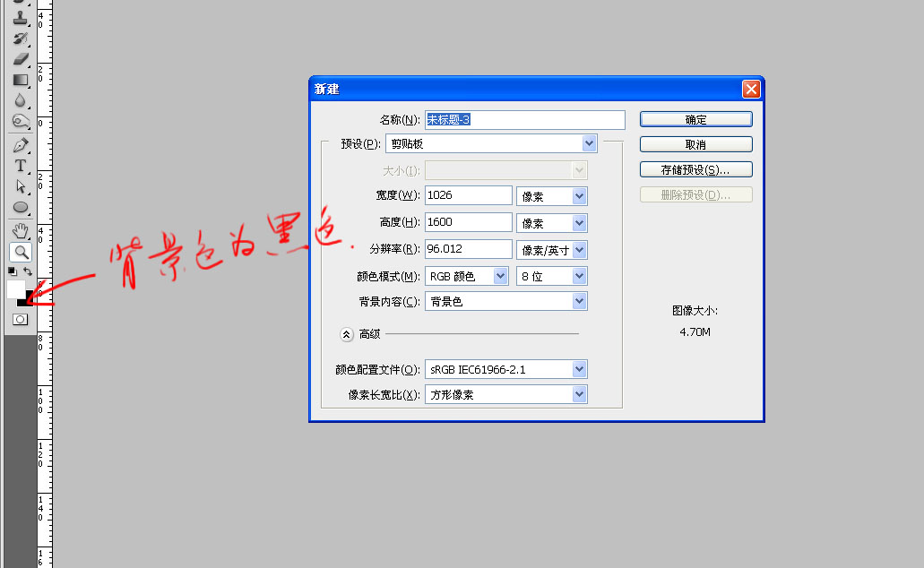Collapse the 高级 advanced section

(x=347, y=334)
